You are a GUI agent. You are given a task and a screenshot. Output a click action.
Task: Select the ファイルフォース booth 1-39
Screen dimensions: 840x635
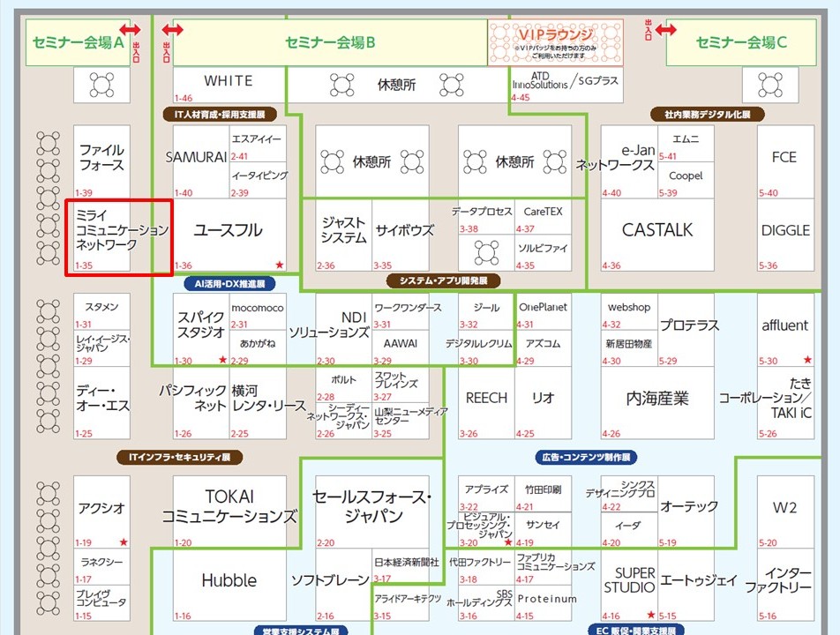101,161
